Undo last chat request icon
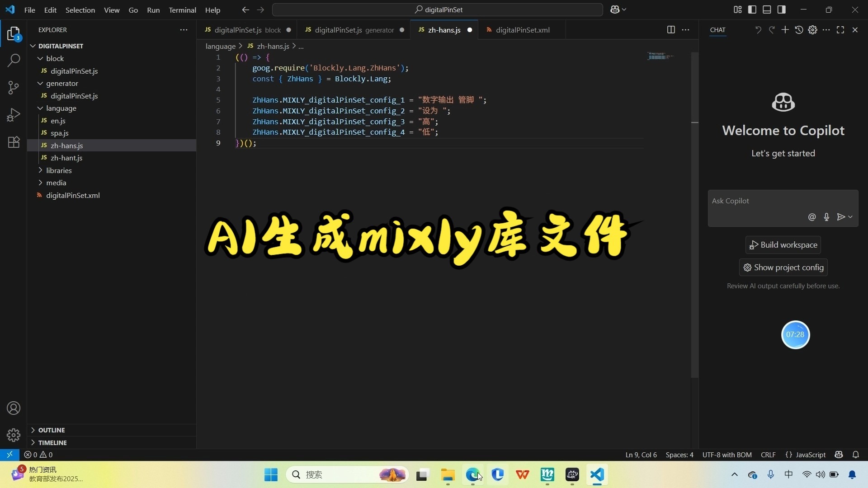 click(758, 30)
